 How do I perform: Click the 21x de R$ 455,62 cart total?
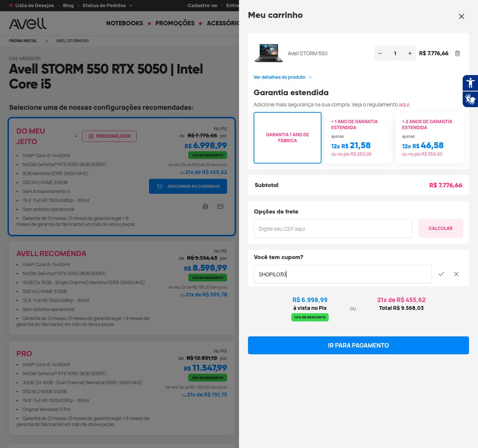[x=401, y=300]
